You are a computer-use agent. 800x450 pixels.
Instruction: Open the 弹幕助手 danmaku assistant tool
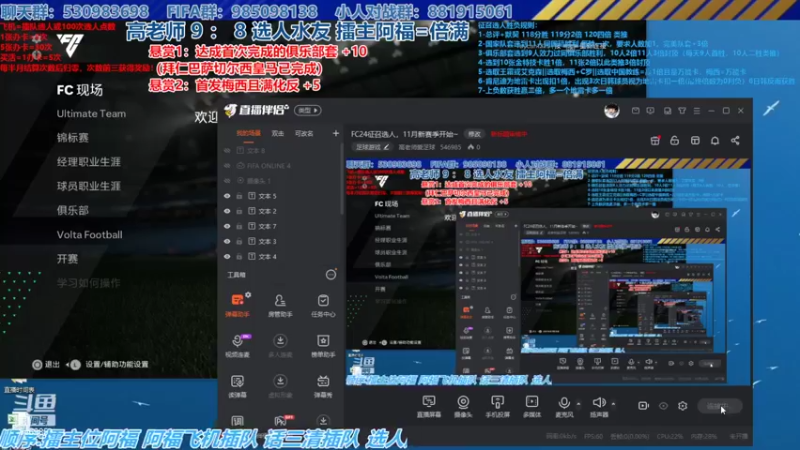pos(237,305)
